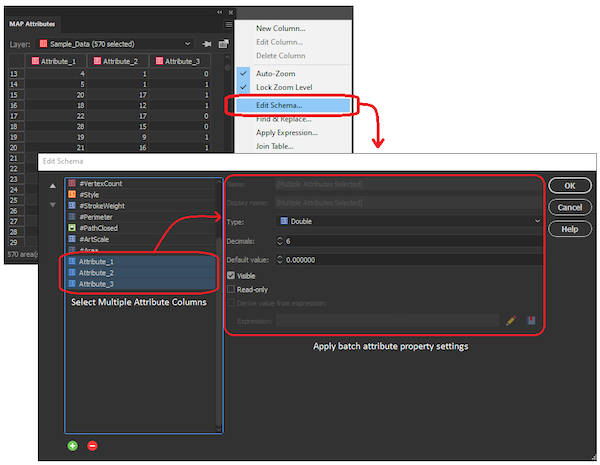Select row 17 header in attribute table
This screenshot has width=600, height=465.
click(16, 116)
